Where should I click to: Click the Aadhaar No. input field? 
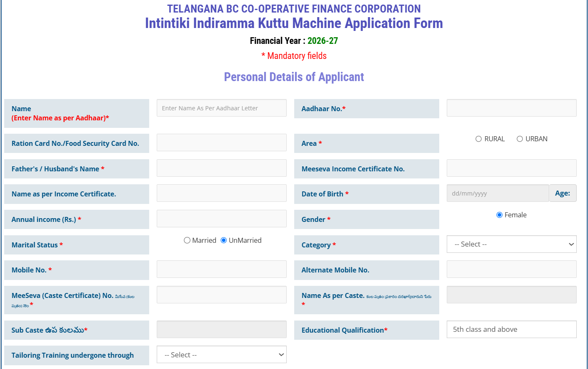(x=512, y=108)
